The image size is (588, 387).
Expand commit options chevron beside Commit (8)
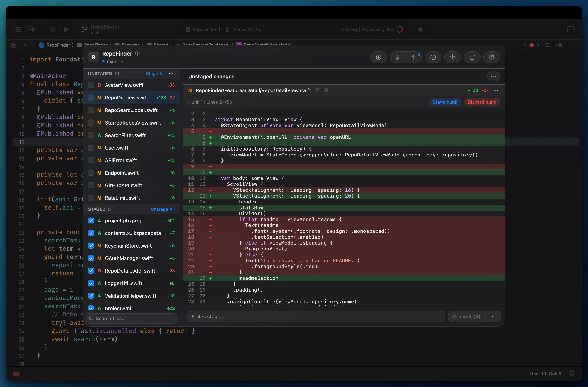[x=493, y=316]
